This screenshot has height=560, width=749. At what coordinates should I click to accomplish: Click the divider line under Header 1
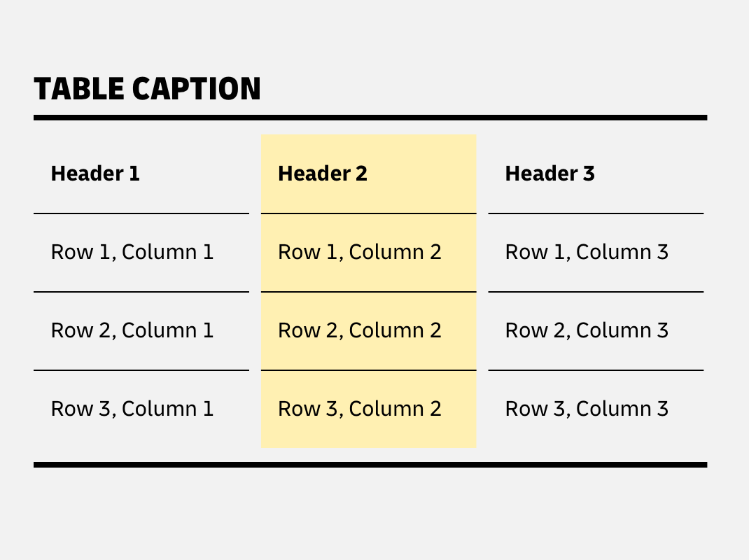click(x=141, y=213)
